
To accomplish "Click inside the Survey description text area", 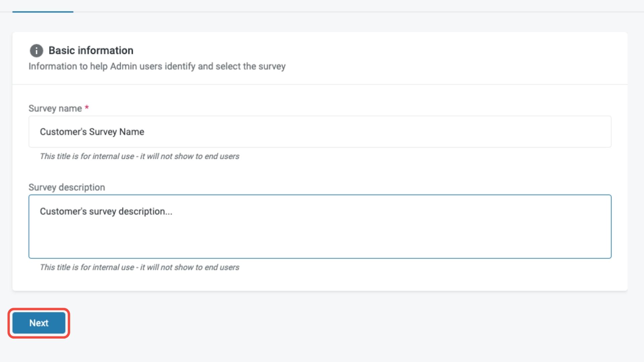I will coord(319,226).
